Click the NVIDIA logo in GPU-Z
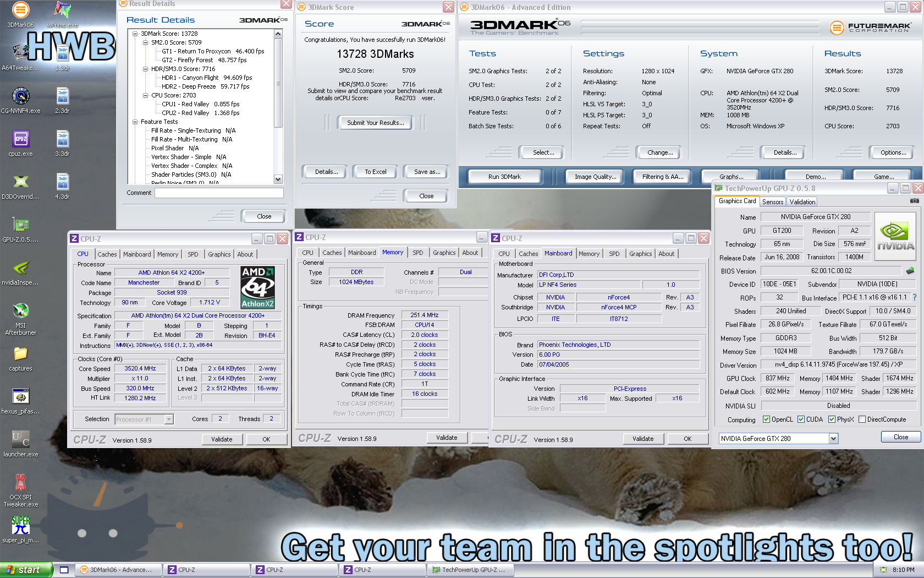924x578 pixels. coord(895,237)
